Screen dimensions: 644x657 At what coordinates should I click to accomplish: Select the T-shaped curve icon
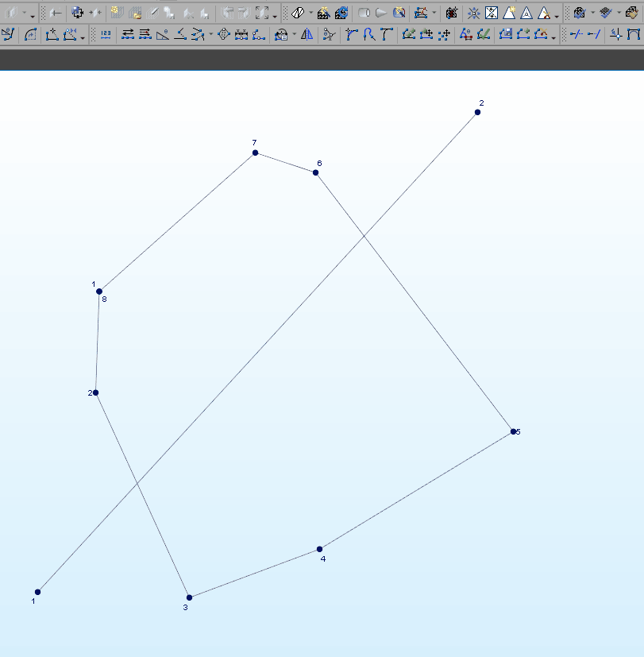387,34
